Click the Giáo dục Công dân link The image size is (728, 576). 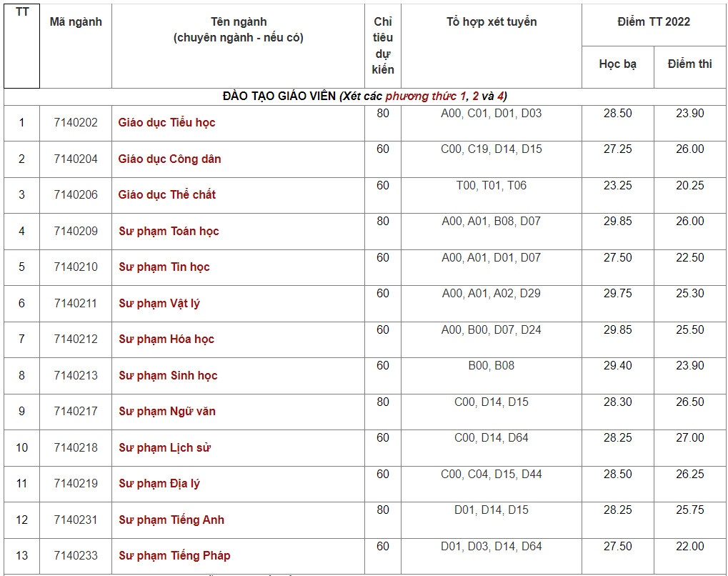point(169,159)
